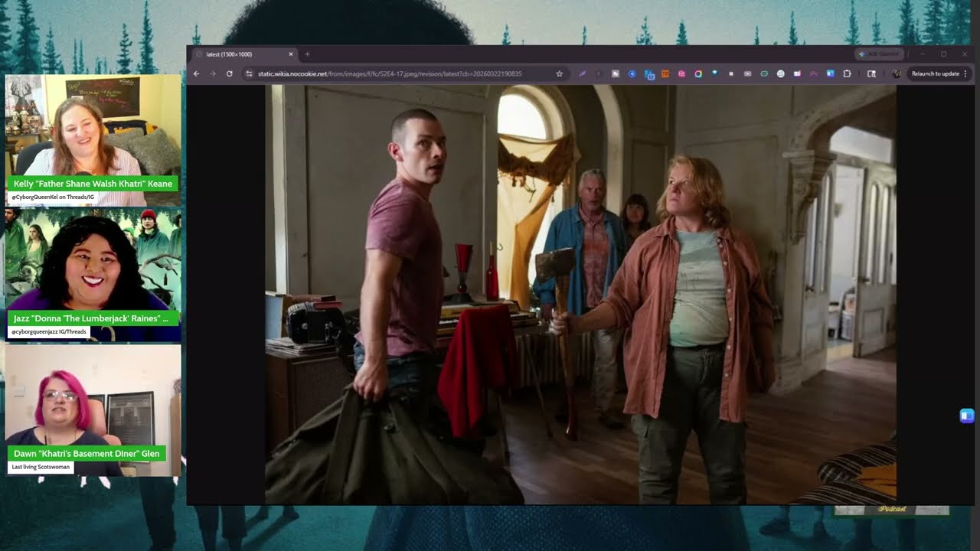
Task: Open the colorful ring extension icon
Action: click(x=698, y=73)
